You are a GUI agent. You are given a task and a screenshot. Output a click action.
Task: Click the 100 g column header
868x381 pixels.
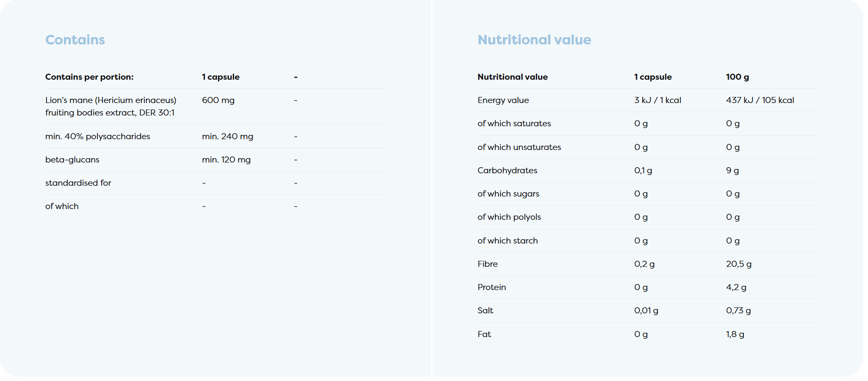tap(737, 77)
